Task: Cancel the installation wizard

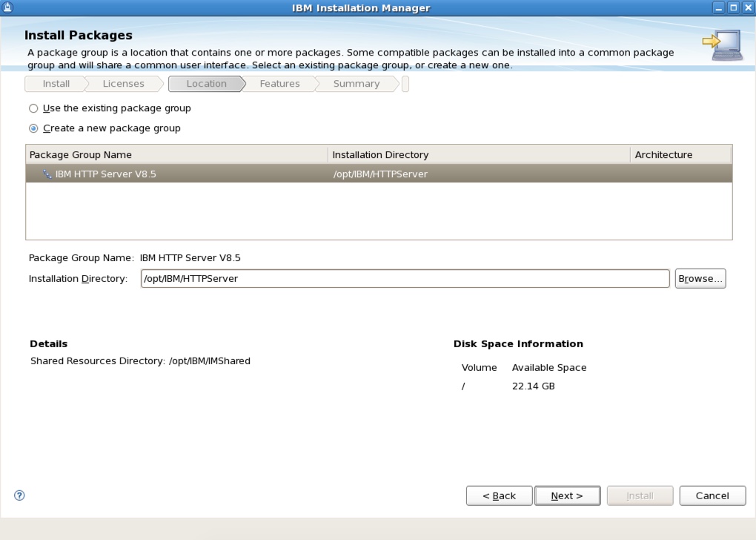Action: click(712, 495)
